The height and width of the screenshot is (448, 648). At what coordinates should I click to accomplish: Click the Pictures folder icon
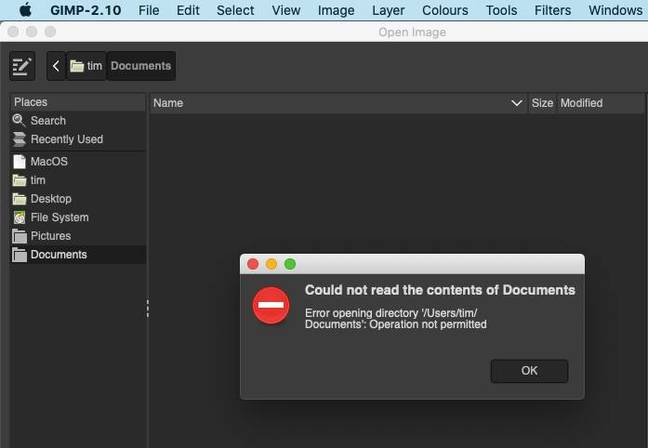click(19, 236)
